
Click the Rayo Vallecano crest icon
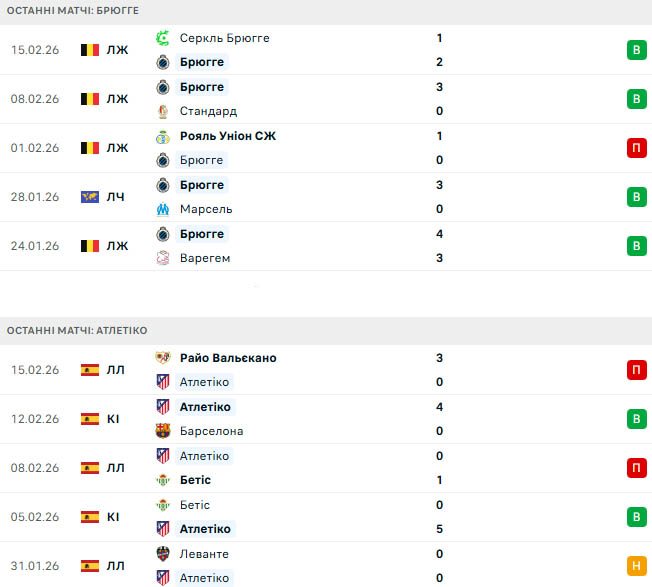163,358
